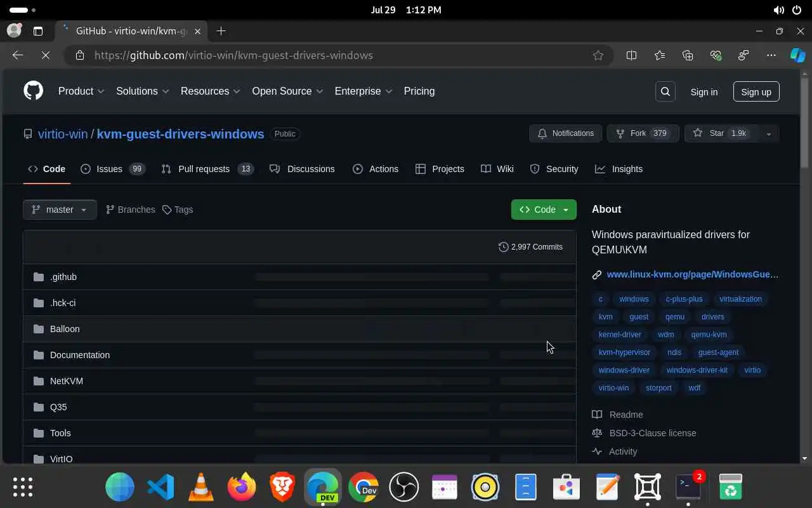Stop page loading with X icon
Screen dimensions: 812x508
[x=46, y=55]
